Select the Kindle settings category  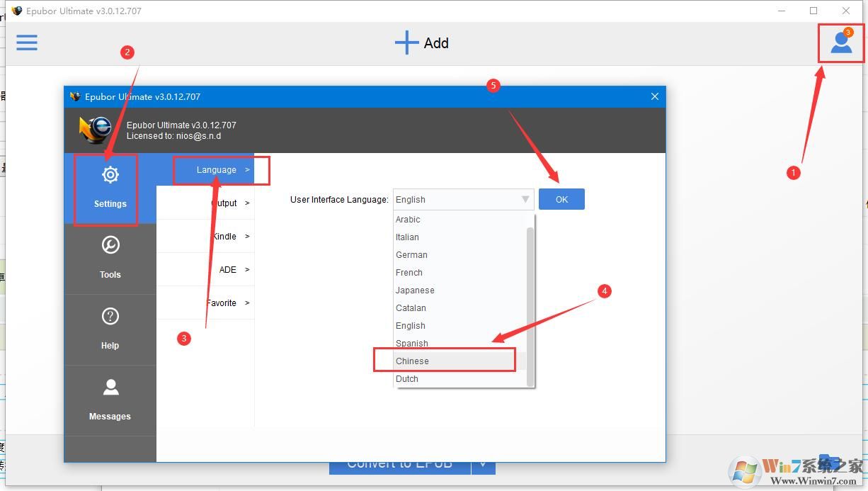(x=205, y=237)
